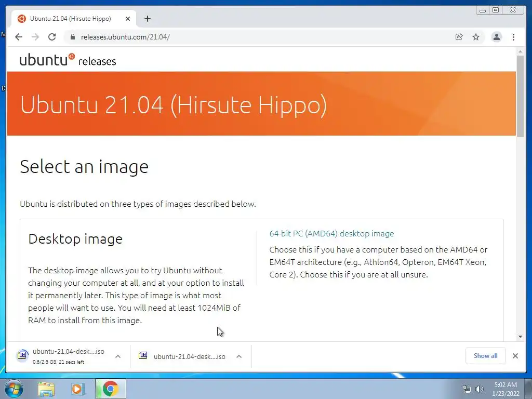Click the download progress text 0.6/2.6 GB
The height and width of the screenshot is (399, 532).
coord(58,362)
